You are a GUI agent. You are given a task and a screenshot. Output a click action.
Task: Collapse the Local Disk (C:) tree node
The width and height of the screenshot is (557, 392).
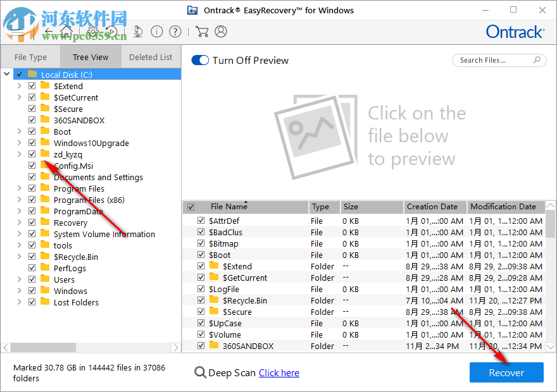coord(7,74)
